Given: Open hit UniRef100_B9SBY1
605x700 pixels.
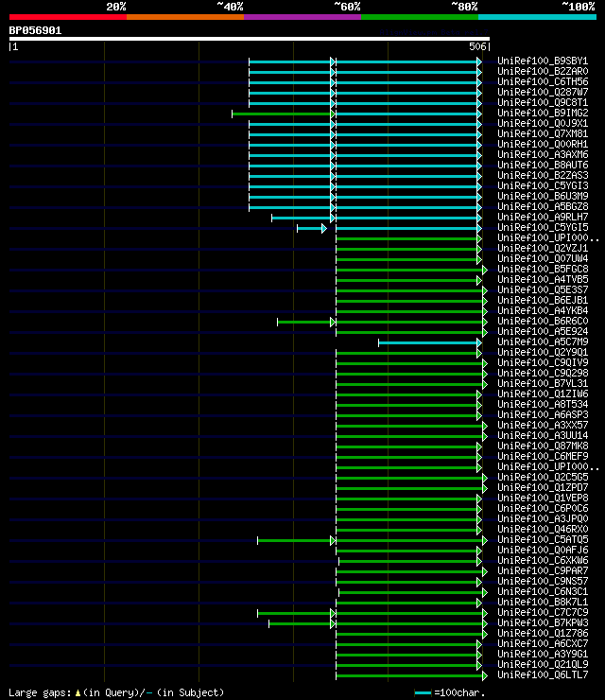Looking at the screenshot, I should pos(543,61).
